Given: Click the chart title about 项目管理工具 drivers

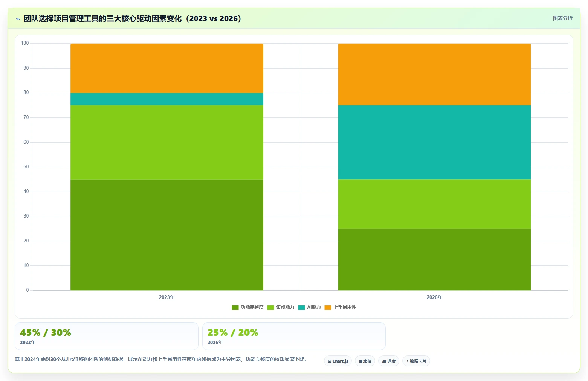Looking at the screenshot, I should coord(132,18).
